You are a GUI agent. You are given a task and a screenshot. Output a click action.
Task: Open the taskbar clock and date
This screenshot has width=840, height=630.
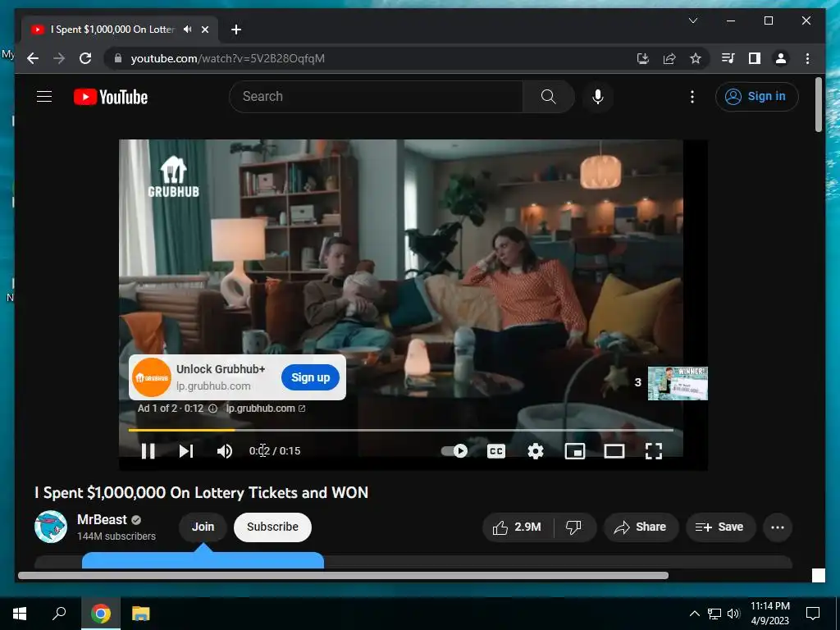tap(769, 614)
